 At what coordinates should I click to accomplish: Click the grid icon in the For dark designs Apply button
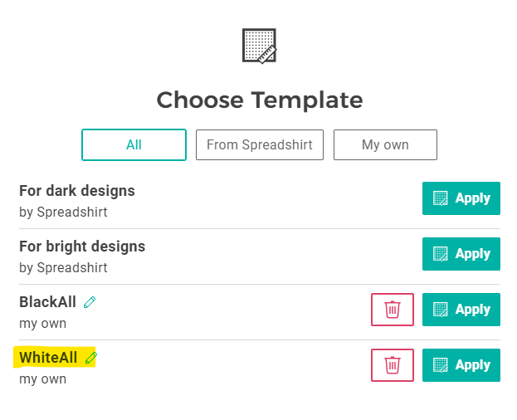440,198
